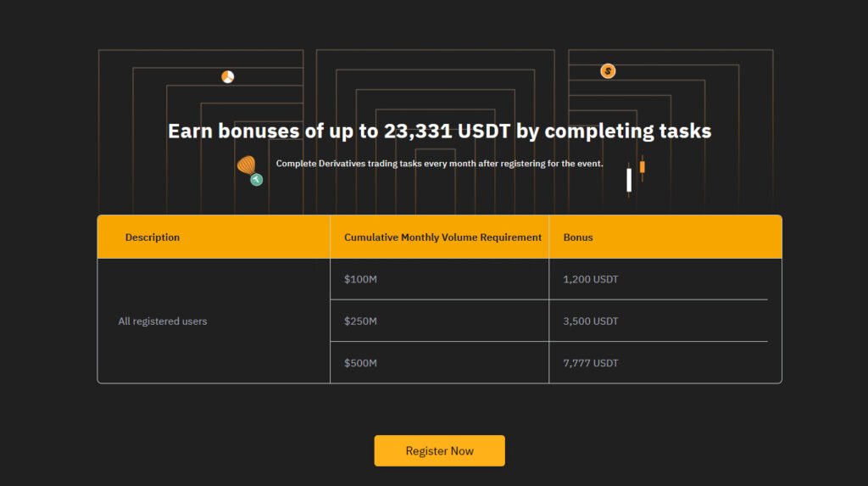Click the Earn bonuses headline text
This screenshot has width=868, height=486.
(x=440, y=131)
